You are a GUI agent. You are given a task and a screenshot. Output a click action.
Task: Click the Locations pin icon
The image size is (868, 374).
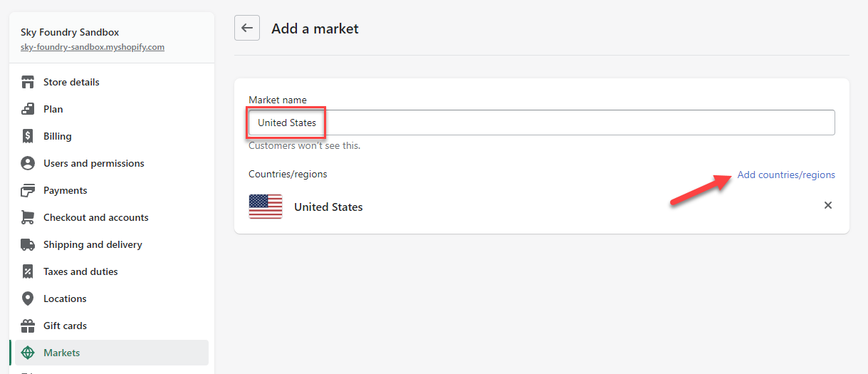coord(28,298)
